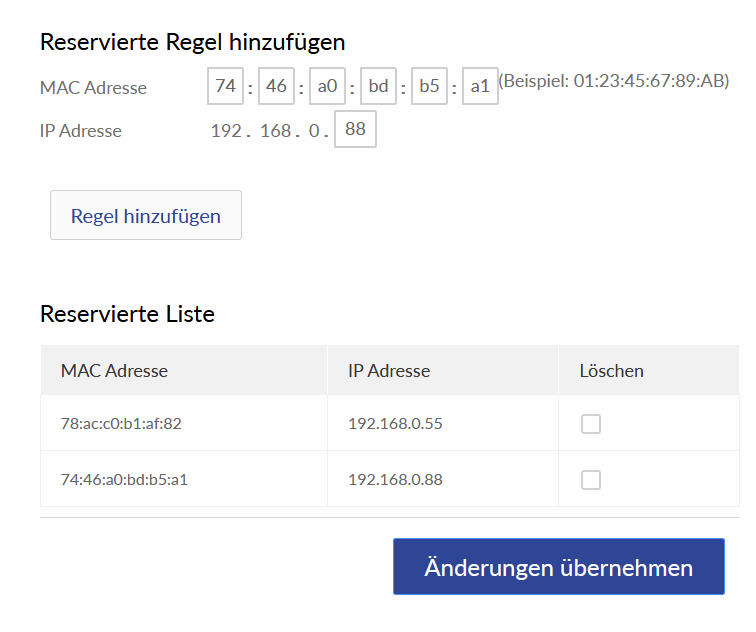Click the IP Adresse table column header
This screenshot has height=632, width=756.
point(389,371)
